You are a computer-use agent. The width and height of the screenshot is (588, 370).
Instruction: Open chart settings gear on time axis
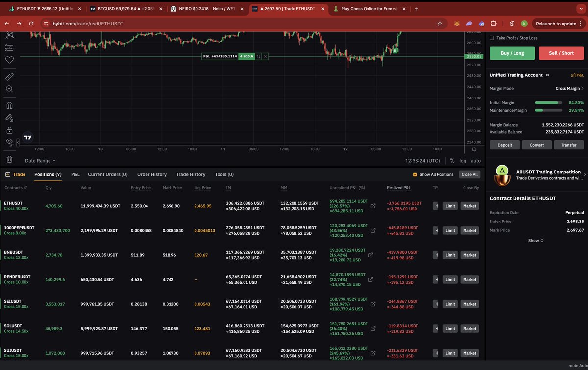click(x=474, y=149)
